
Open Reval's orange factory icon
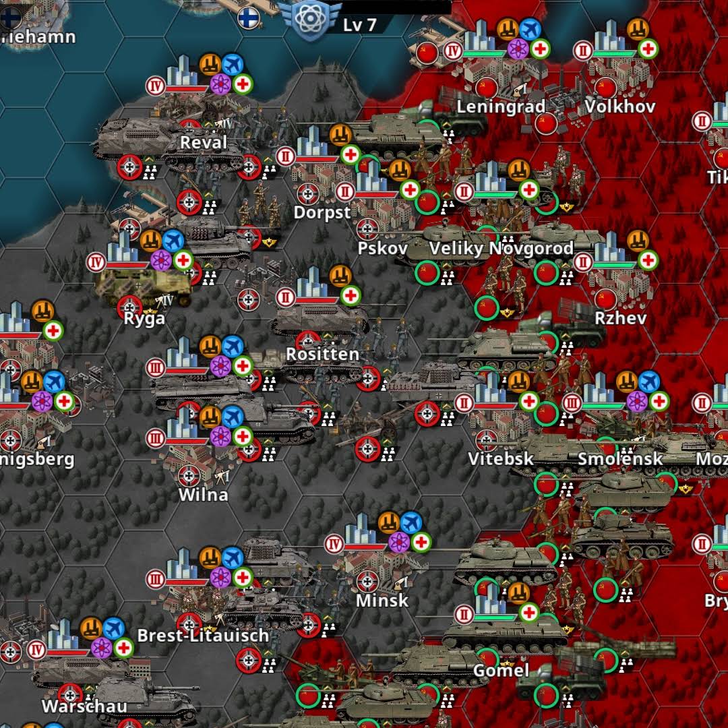pos(210,65)
